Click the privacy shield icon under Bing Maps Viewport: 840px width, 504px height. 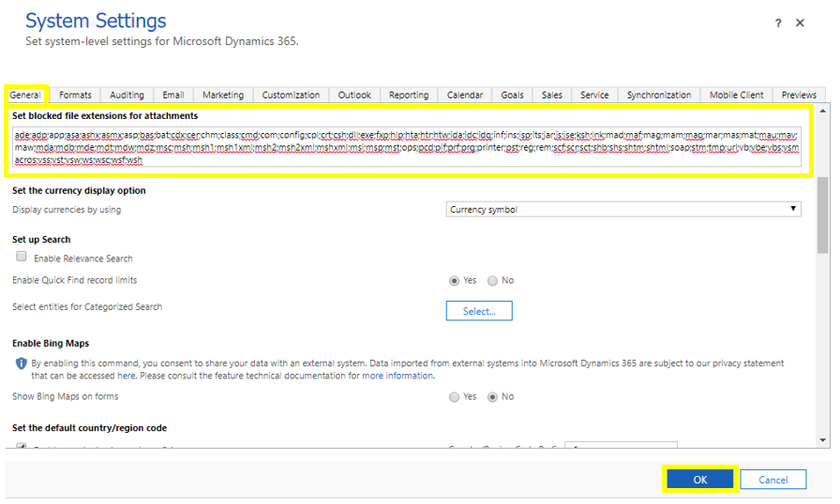coord(21,363)
